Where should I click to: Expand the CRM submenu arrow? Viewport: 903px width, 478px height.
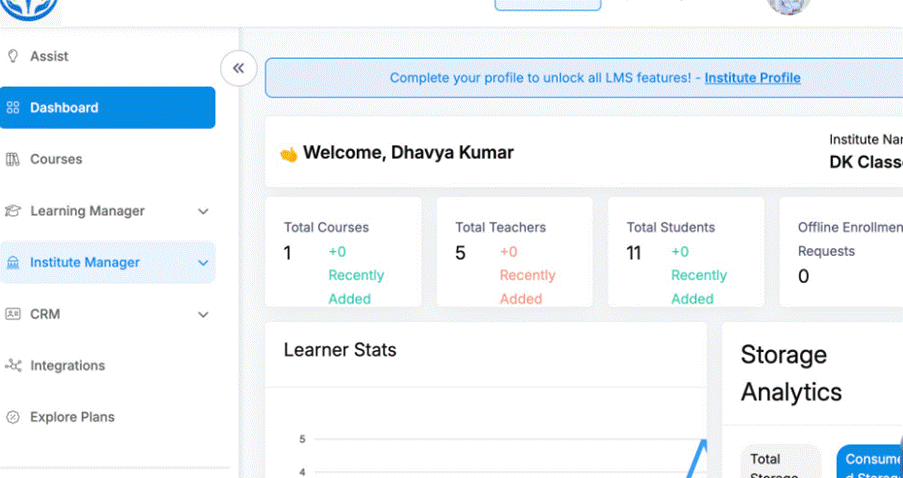point(203,314)
